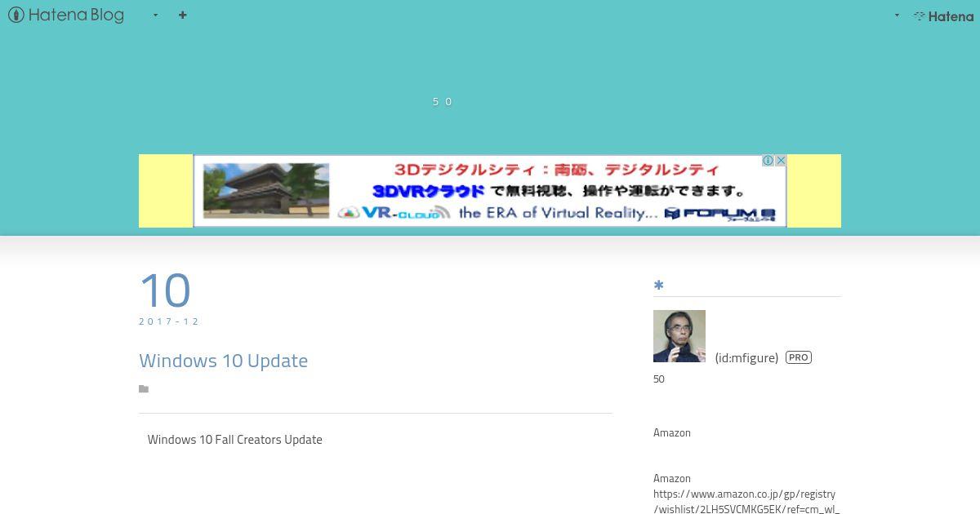Open the user menu dropdown near Hatena logo

click(897, 16)
